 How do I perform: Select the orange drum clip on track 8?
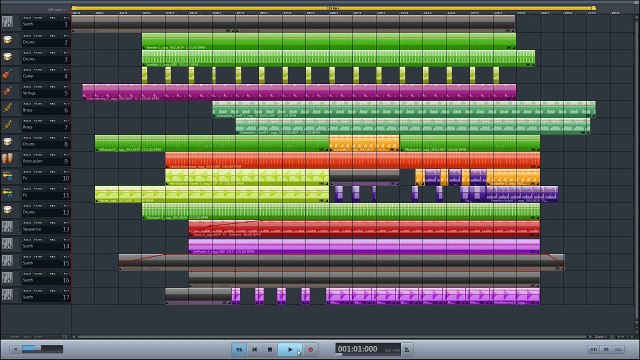[x=364, y=143]
